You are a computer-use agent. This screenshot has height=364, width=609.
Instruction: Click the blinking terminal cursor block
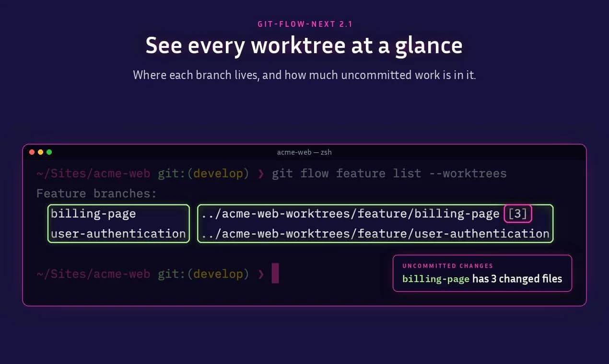(x=275, y=273)
